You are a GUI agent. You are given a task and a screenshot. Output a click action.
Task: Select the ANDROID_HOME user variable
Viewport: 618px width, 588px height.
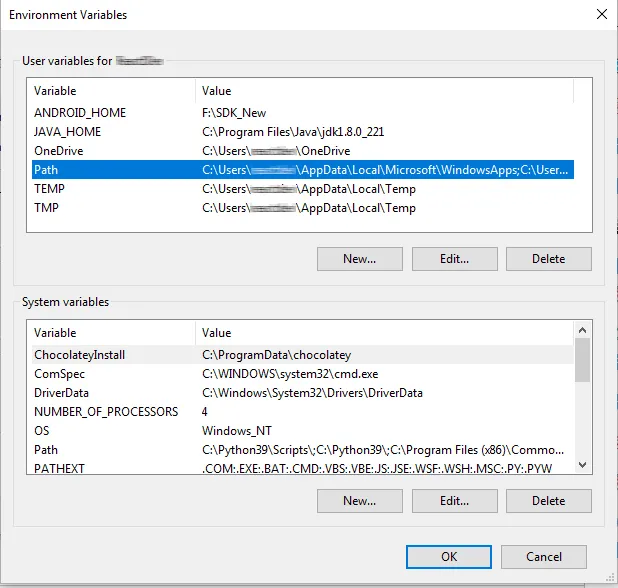point(303,113)
